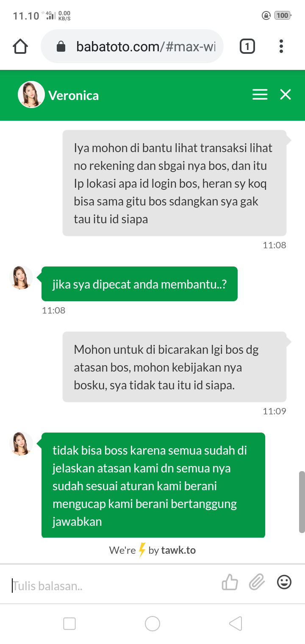
Task: Tap agent's 'tidak bisa boss' reply bubble
Action: pyautogui.click(x=153, y=485)
